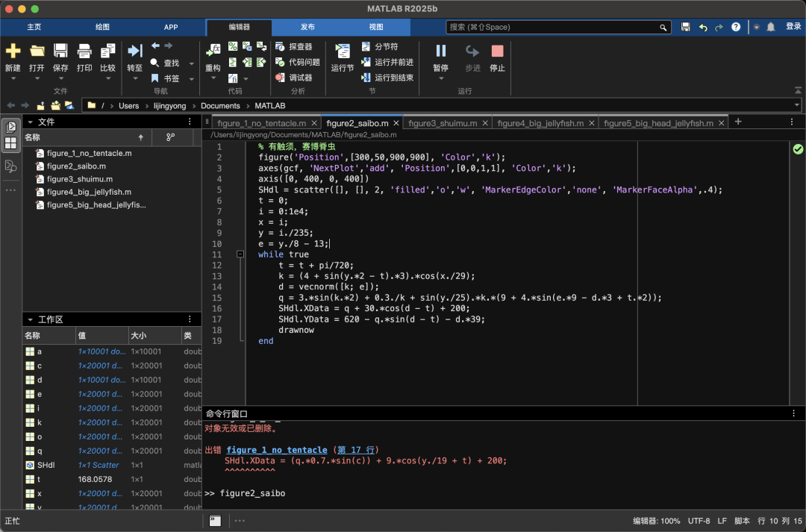Expand the address bar path dropdown
This screenshot has height=532, width=806.
click(797, 106)
